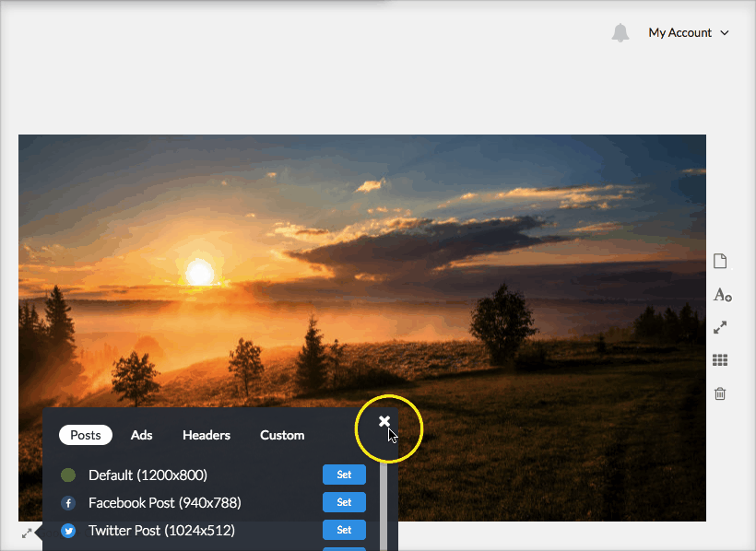Close the size presets panel

[384, 421]
